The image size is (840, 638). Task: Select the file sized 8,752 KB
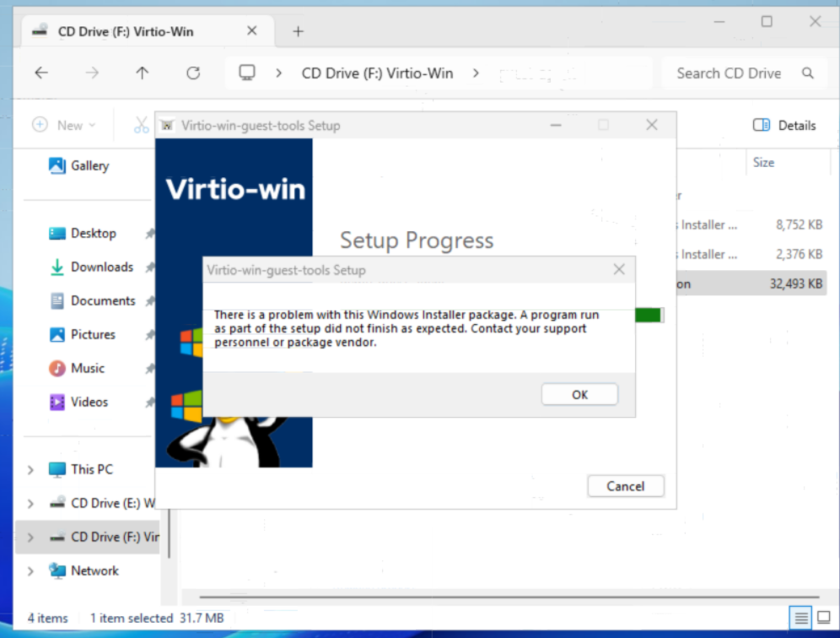click(x=751, y=225)
